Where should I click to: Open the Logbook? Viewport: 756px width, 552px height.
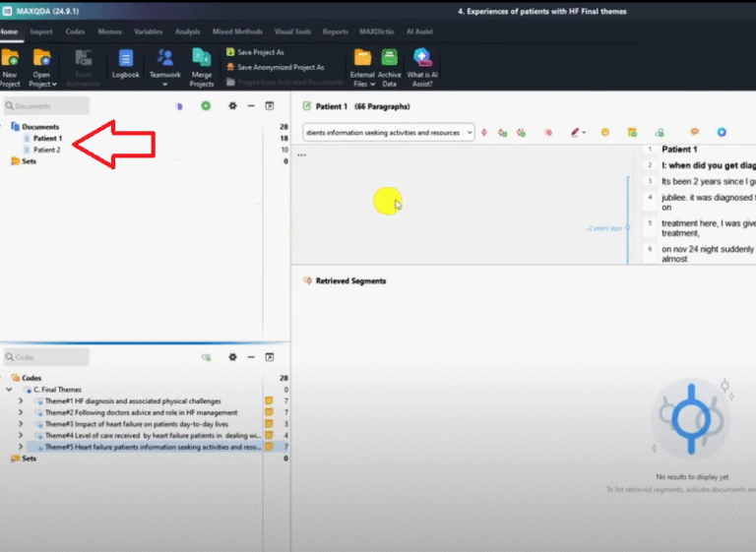[x=126, y=59]
